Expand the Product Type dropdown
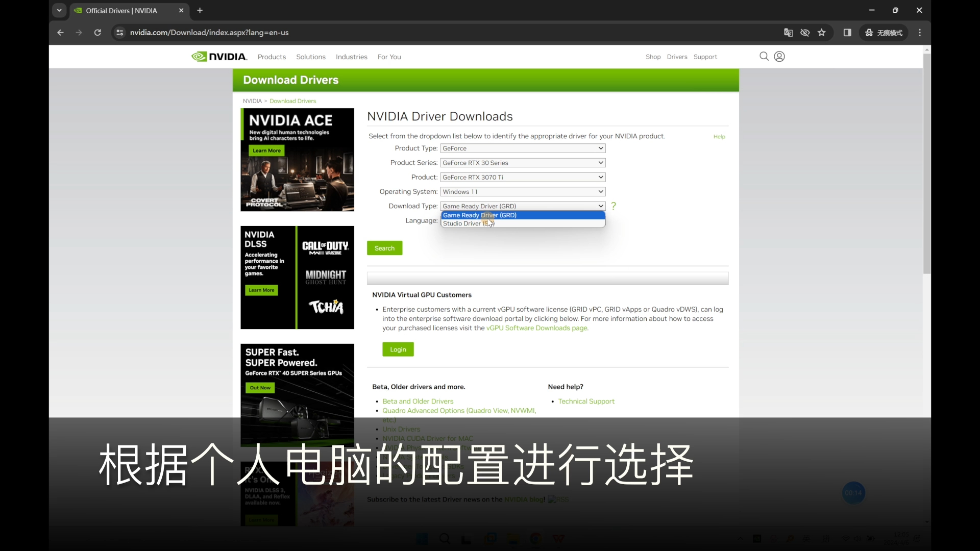This screenshot has height=551, width=980. pyautogui.click(x=523, y=148)
